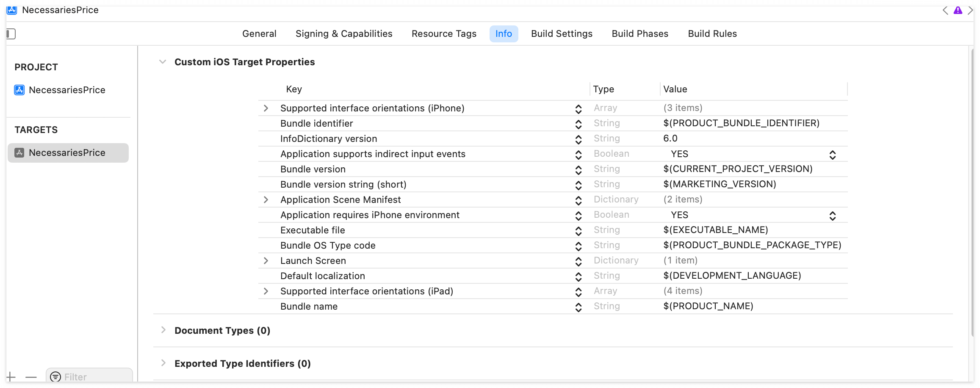The width and height of the screenshot is (980, 388).
Task: Switch to the Build Settings tab
Action: click(x=562, y=34)
